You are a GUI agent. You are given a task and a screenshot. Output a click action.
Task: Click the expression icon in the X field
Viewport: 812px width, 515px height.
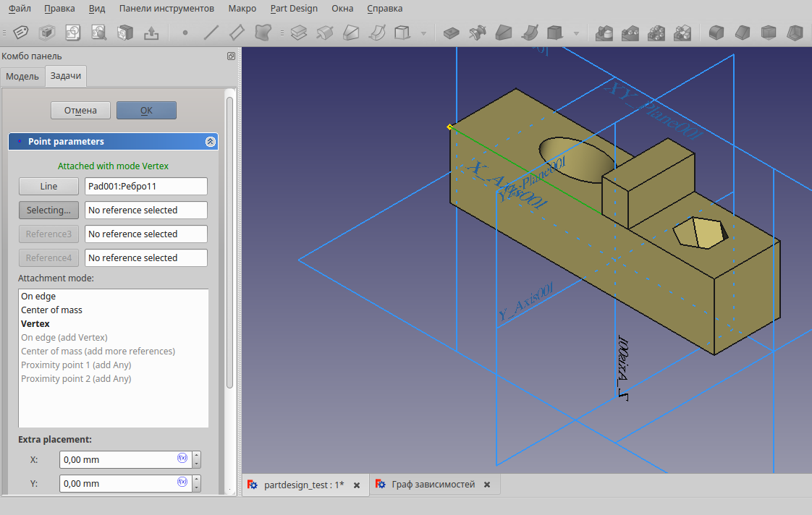(x=182, y=459)
